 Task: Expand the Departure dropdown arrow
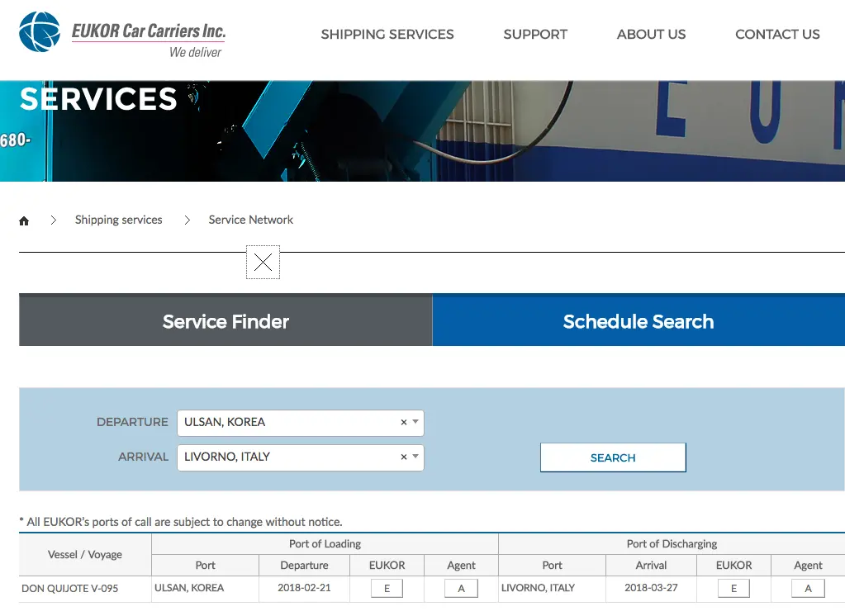pos(415,422)
